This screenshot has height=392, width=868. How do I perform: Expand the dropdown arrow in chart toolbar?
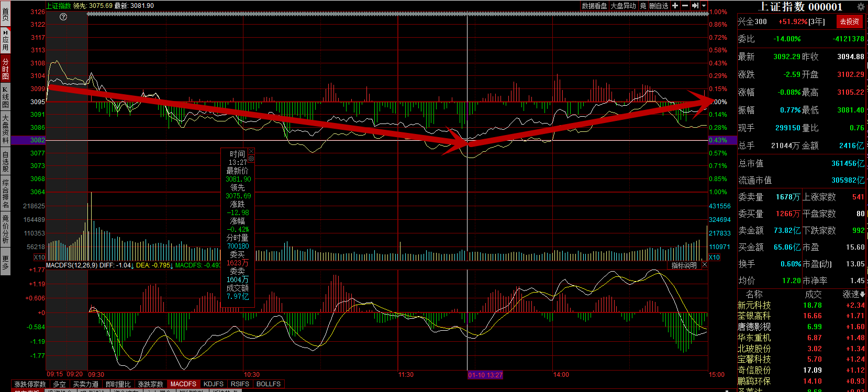704,6
